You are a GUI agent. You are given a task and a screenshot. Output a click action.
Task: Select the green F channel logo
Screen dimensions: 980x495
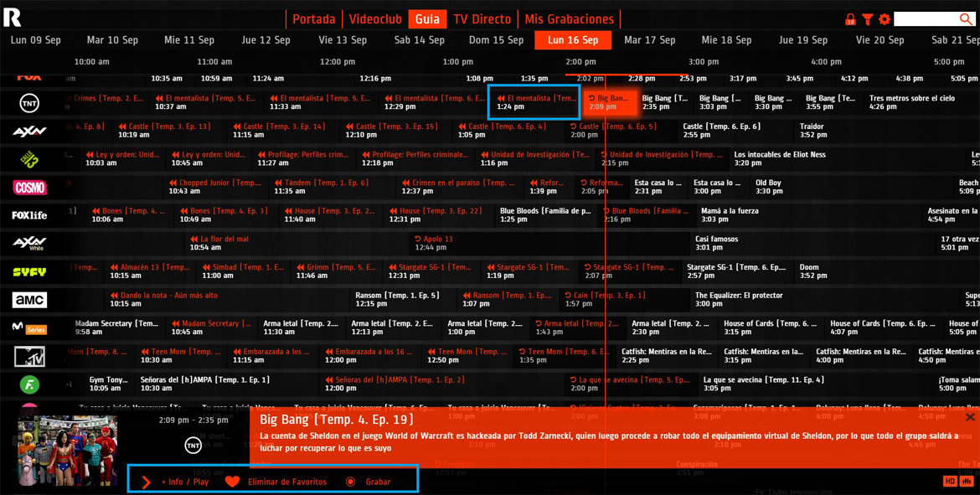[29, 384]
